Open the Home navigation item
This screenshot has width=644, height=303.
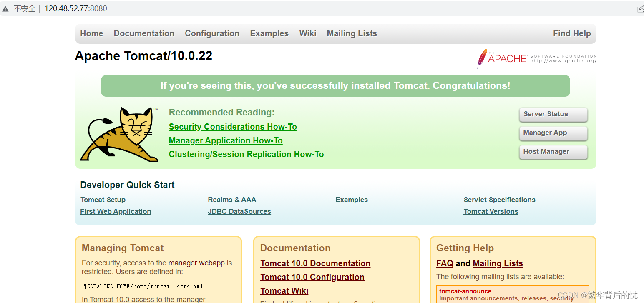tap(92, 33)
